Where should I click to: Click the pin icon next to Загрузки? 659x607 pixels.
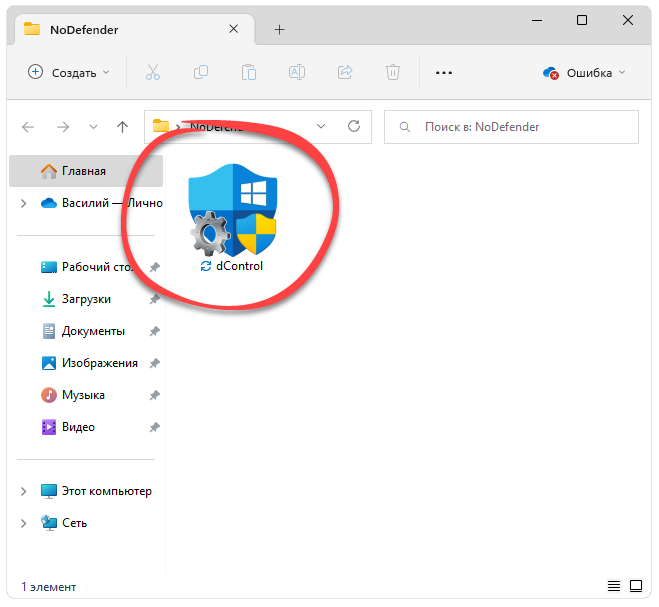tap(155, 299)
